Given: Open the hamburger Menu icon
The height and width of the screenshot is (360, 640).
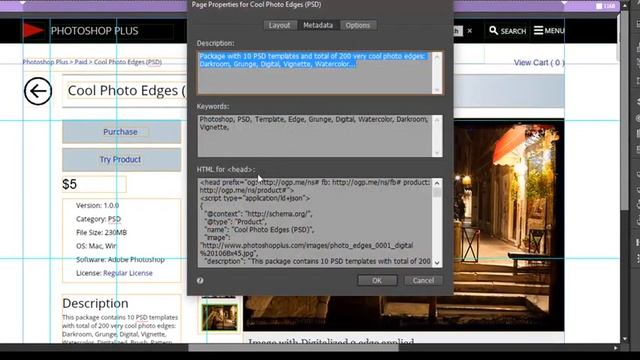Looking at the screenshot, I should [538, 31].
